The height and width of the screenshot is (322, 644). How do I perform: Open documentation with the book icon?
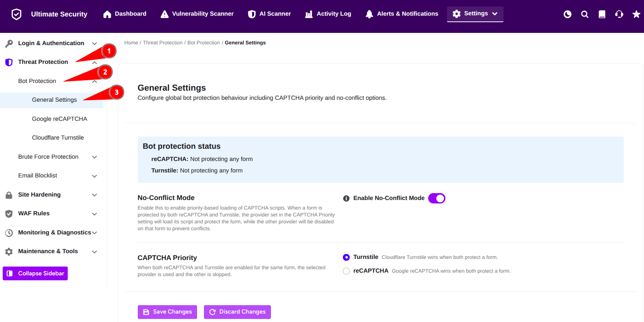click(x=602, y=14)
